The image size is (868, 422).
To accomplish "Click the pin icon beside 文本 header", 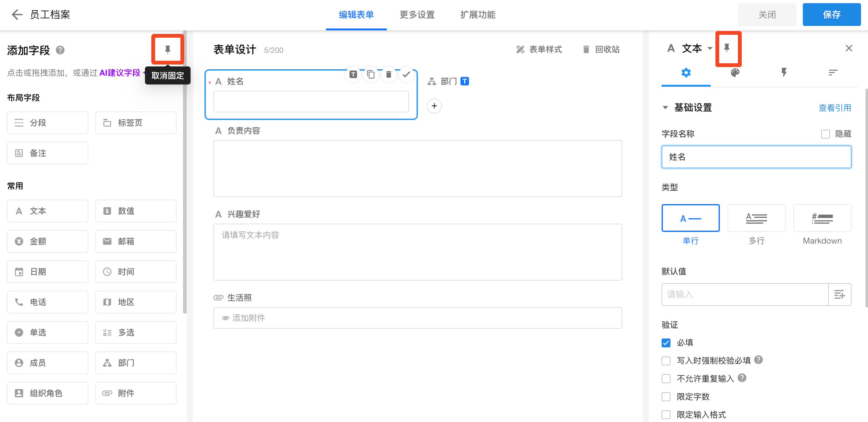I will (x=727, y=48).
